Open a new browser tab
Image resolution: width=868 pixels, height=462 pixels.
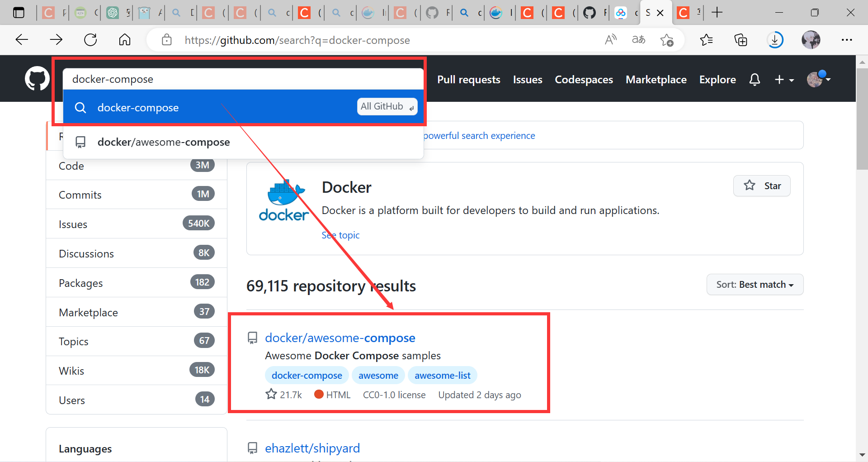coord(717,13)
